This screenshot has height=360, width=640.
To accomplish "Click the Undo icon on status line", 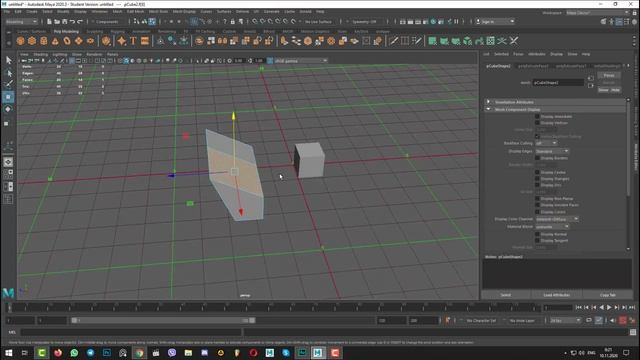I will (x=72, y=22).
